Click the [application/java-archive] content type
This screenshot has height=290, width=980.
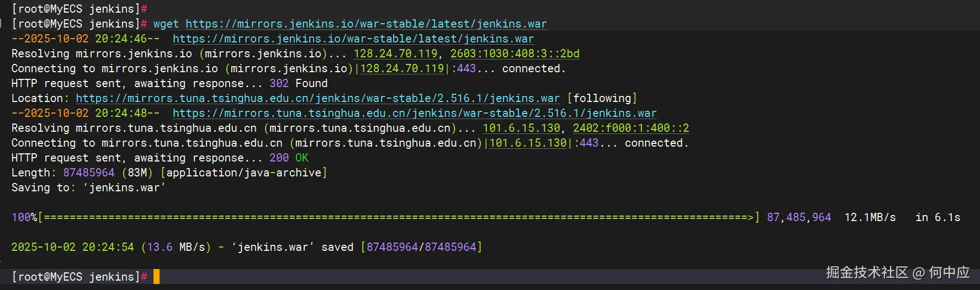[x=243, y=173]
